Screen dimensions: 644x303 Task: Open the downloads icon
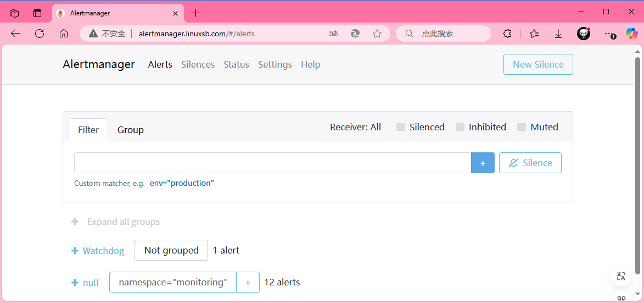pyautogui.click(x=558, y=34)
